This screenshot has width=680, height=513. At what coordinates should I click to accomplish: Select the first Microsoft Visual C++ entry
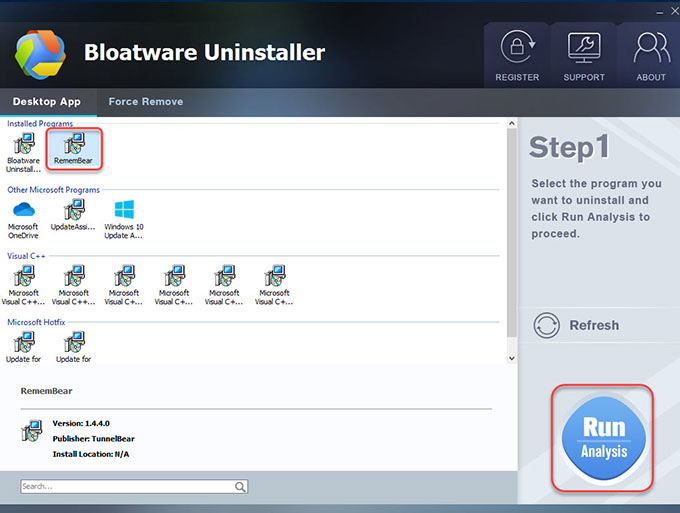(x=23, y=285)
